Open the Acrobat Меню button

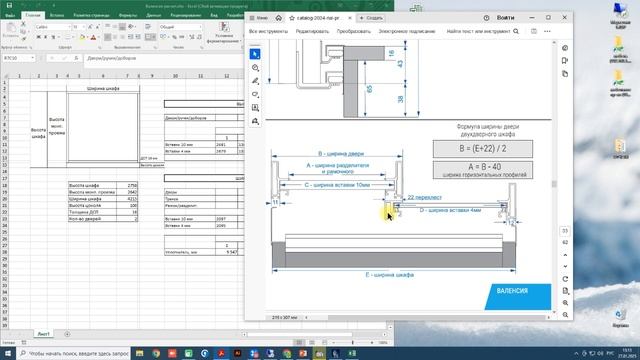point(258,18)
